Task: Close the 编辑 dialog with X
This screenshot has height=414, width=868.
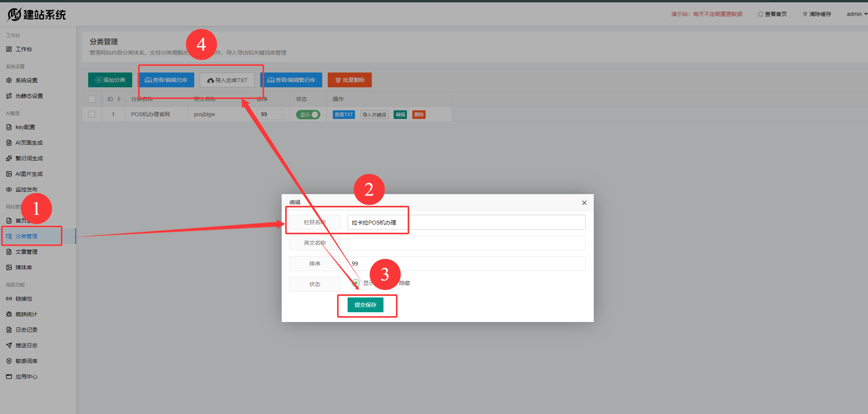Action: click(584, 203)
